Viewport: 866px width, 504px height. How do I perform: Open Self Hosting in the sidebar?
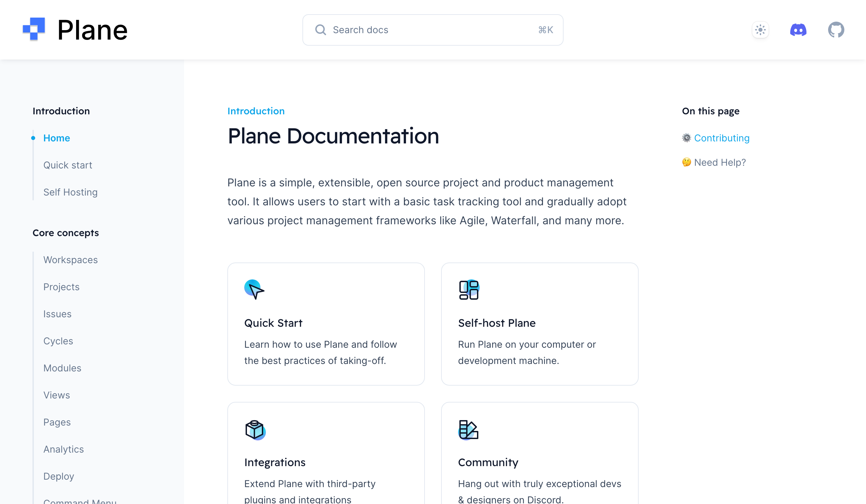point(70,192)
